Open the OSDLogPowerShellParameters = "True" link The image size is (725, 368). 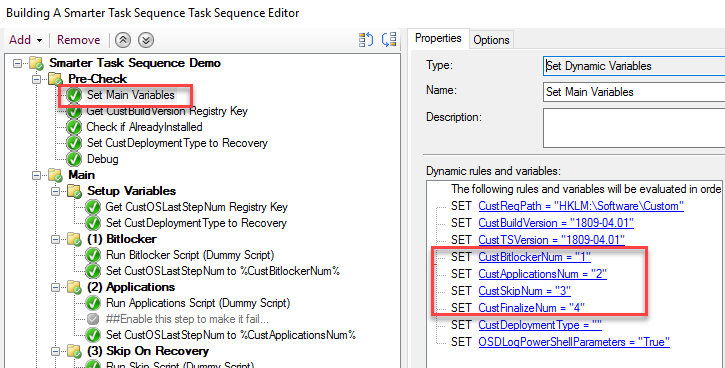574,342
